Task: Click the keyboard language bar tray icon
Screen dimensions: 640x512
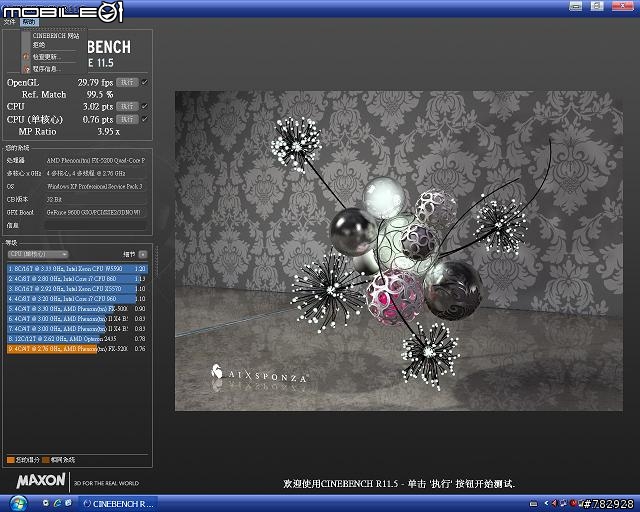Action: [533, 504]
